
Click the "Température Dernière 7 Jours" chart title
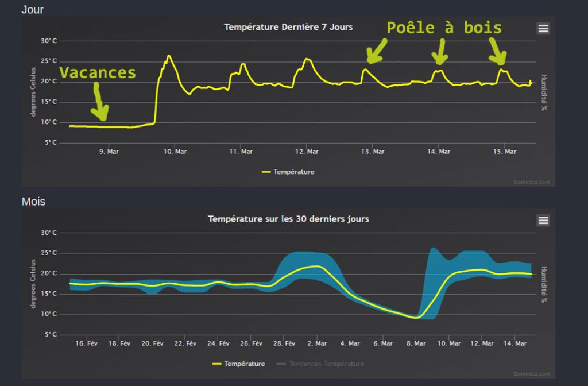288,27
